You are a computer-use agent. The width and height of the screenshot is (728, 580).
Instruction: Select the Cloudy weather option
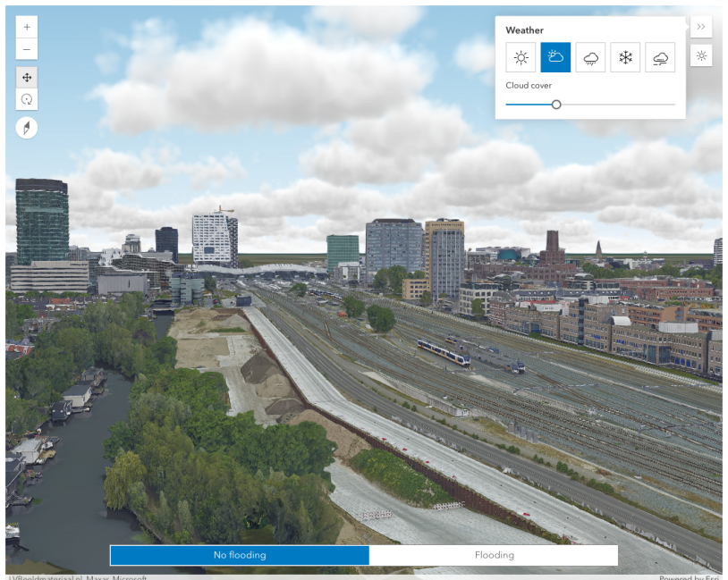pyautogui.click(x=555, y=57)
